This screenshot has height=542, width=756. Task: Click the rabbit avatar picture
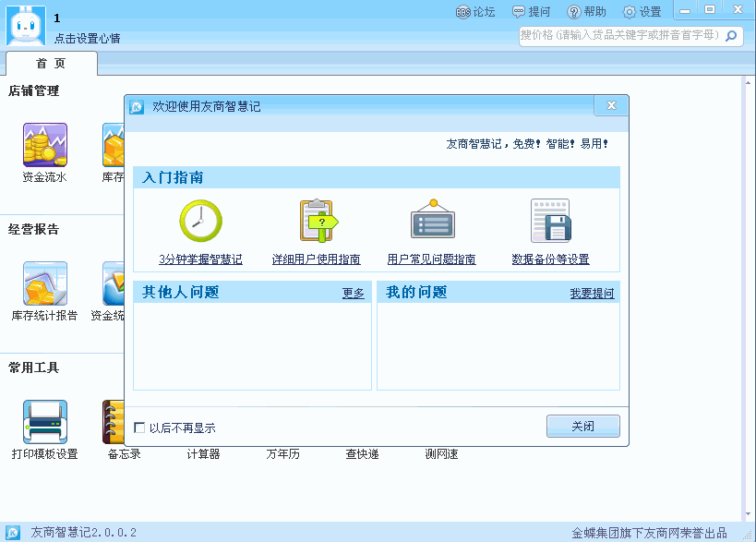pyautogui.click(x=26, y=25)
